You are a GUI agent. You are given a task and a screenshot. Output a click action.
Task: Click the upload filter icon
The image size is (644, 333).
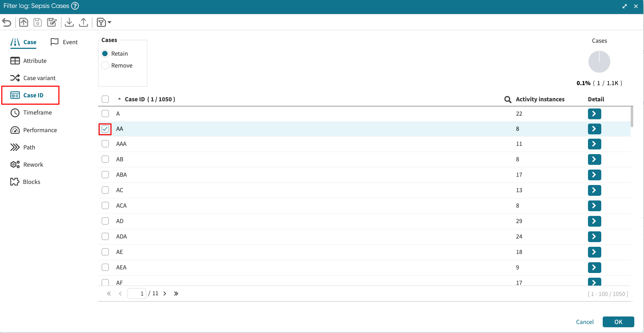(83, 22)
